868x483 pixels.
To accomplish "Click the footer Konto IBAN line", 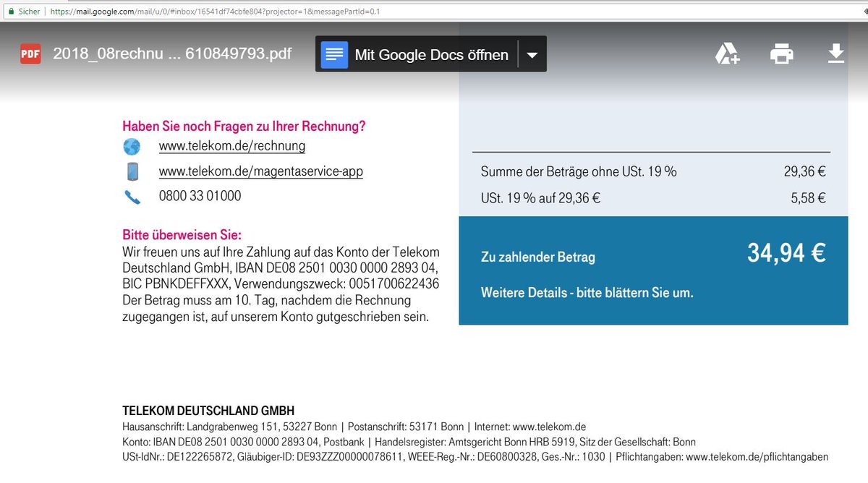I will pyautogui.click(x=221, y=442).
